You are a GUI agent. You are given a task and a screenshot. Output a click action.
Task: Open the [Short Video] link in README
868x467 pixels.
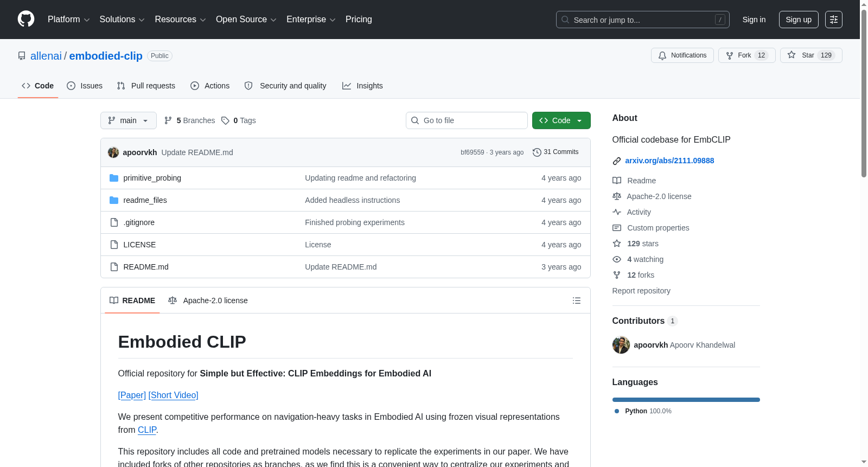174,395
